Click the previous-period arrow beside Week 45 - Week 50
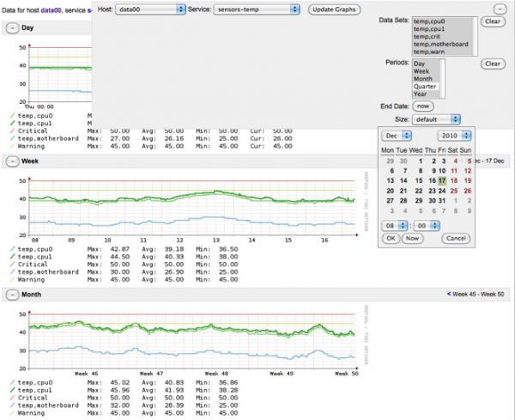 pos(448,294)
